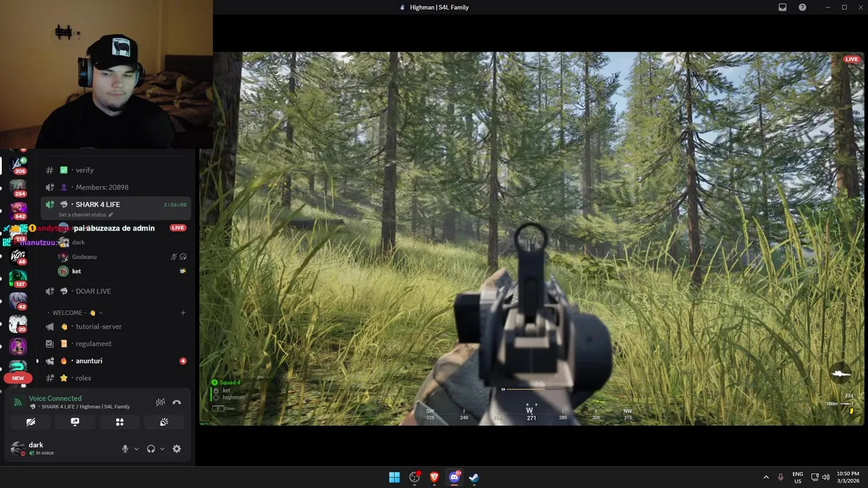
Task: Open the roles channel
Action: (x=116, y=378)
